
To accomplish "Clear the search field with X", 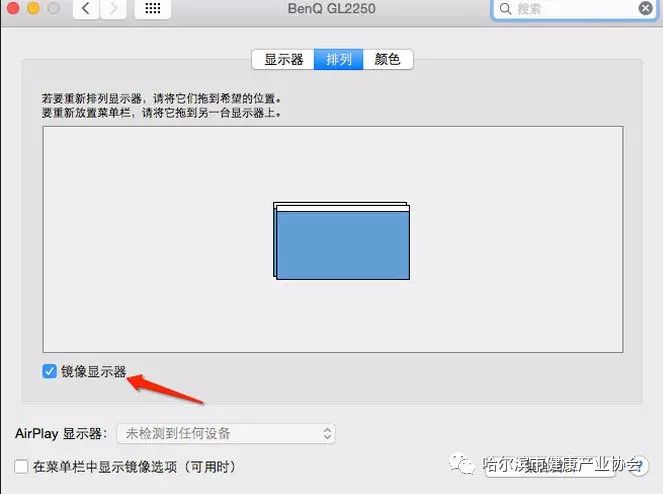I will (x=645, y=8).
